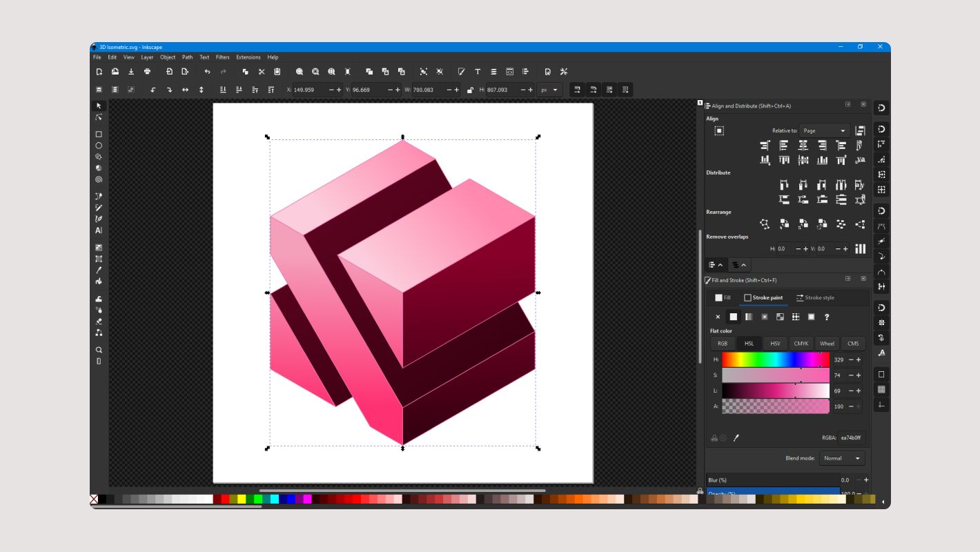The image size is (980, 552).
Task: Select the Spiral tool
Action: [99, 179]
